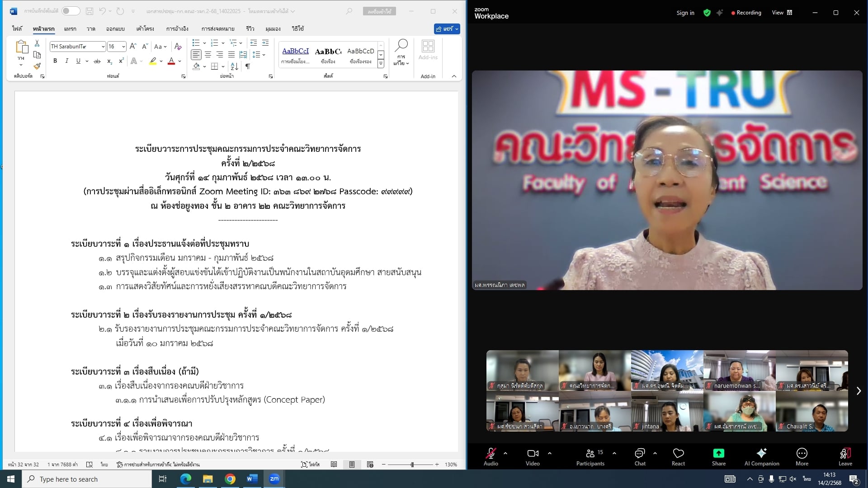Screen dimensions: 868x488
Task: Click Sign in on Zoom title bar
Action: coord(685,13)
